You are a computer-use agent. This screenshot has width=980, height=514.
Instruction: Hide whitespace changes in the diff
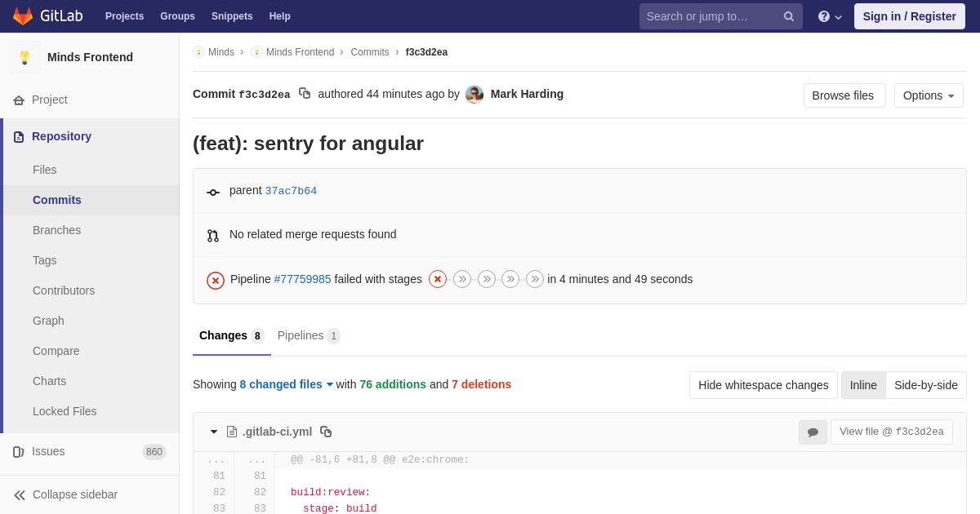click(x=763, y=385)
